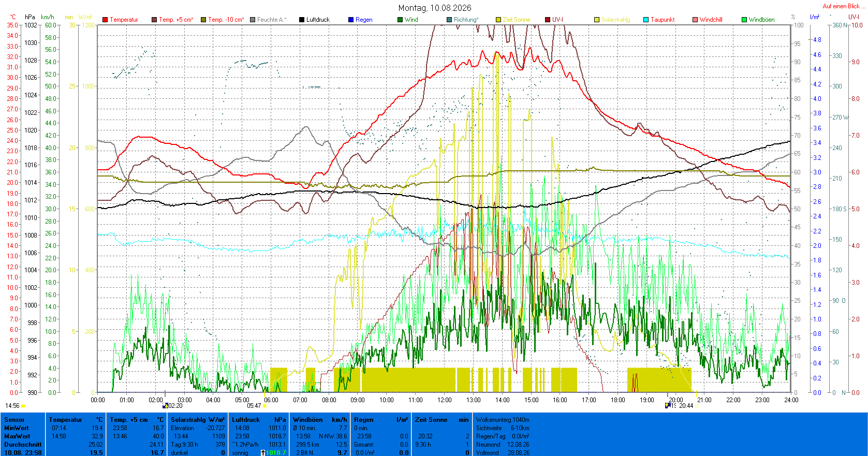Click the max temperature value 32.9
The width and height of the screenshot is (868, 456).
pyautogui.click(x=97, y=436)
